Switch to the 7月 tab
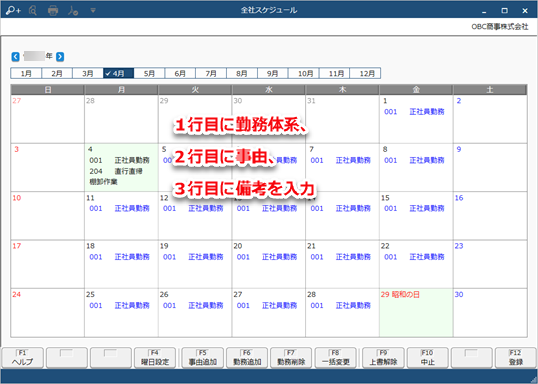The height and width of the screenshot is (384, 538). (x=211, y=73)
